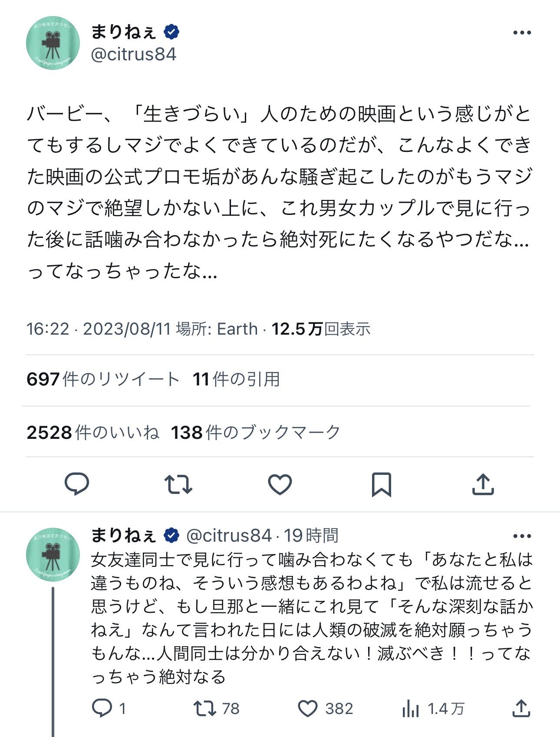Retweet the main Barbie tweet
The height and width of the screenshot is (737, 560).
coord(178,484)
